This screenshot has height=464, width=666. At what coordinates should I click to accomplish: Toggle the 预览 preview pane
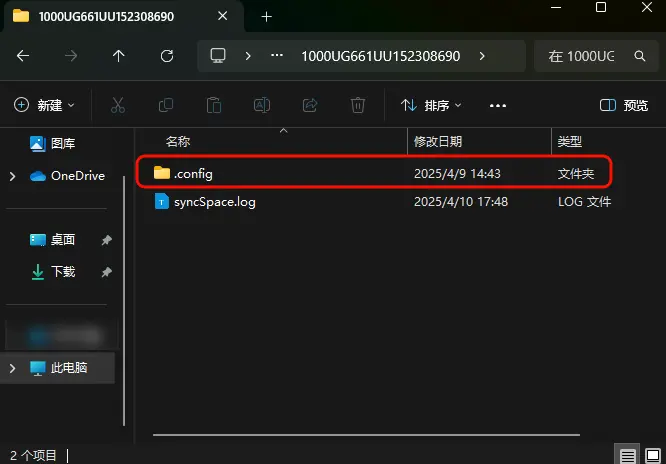point(623,105)
